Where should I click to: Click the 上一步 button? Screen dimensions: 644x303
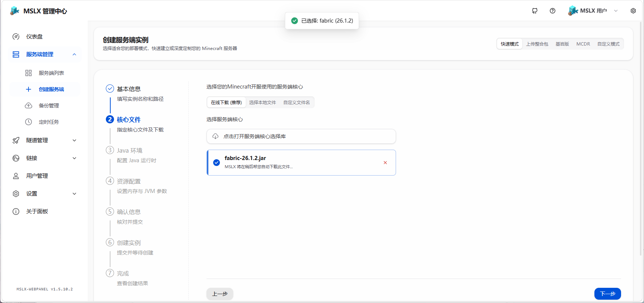220,294
